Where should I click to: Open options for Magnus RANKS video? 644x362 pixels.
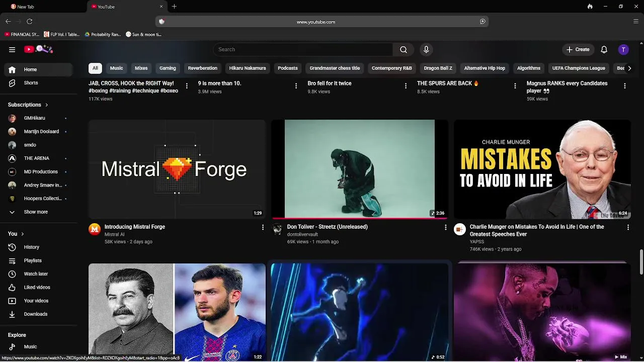(x=624, y=86)
